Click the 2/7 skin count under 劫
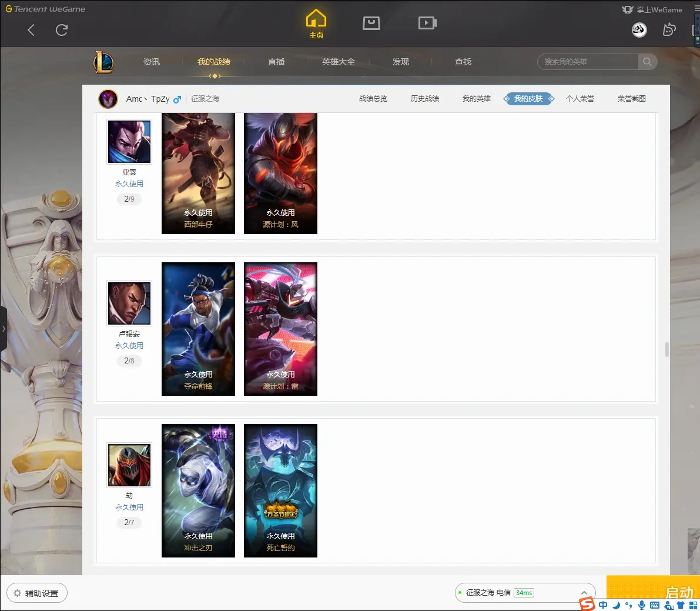This screenshot has height=611, width=700. pos(129,522)
